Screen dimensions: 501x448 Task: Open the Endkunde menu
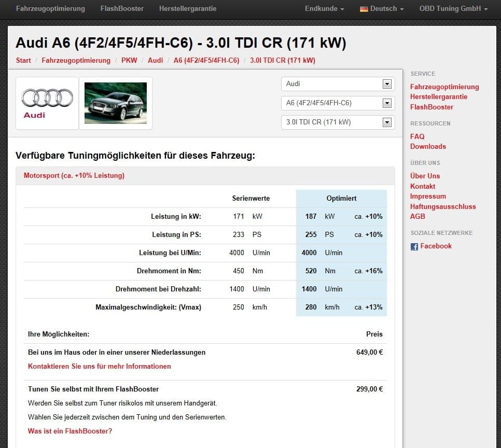(324, 9)
